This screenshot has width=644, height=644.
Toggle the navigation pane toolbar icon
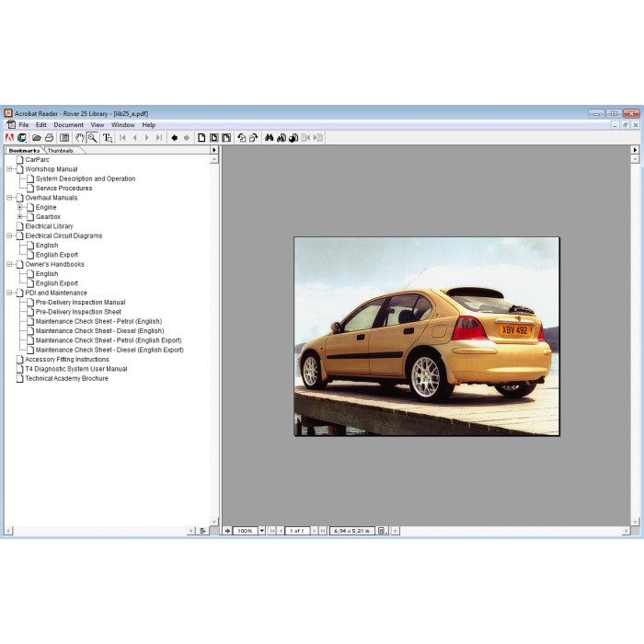(x=64, y=138)
